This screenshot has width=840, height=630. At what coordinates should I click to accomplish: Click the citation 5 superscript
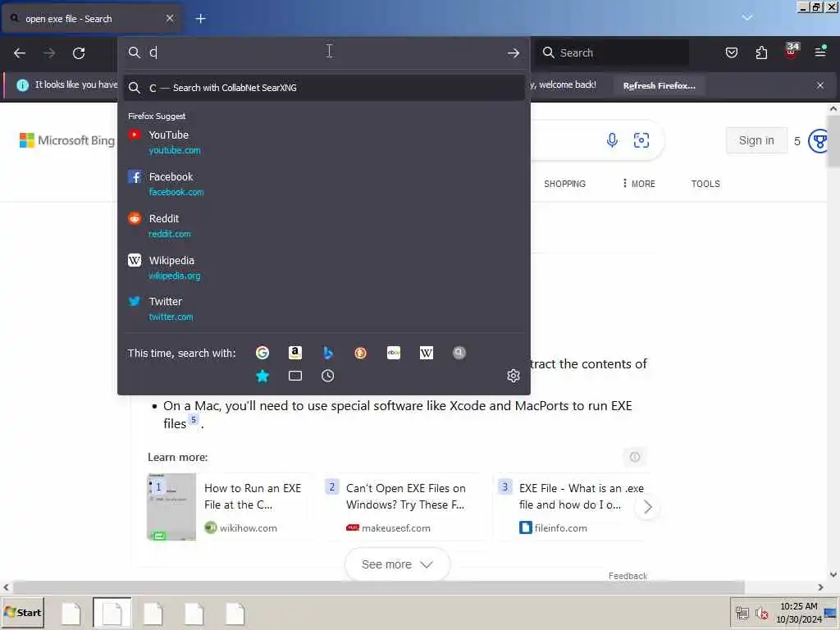pos(194,419)
